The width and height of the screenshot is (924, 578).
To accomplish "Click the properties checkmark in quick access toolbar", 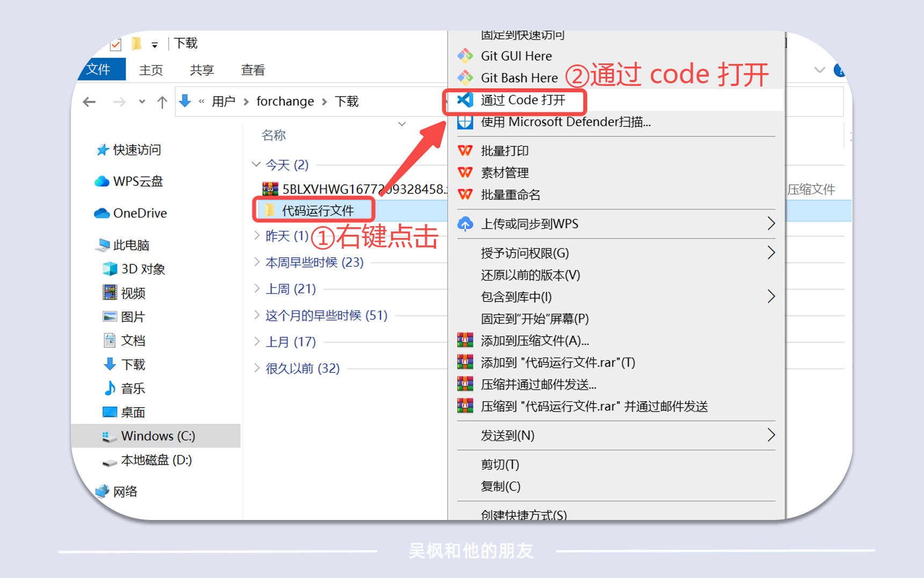I will pyautogui.click(x=115, y=44).
